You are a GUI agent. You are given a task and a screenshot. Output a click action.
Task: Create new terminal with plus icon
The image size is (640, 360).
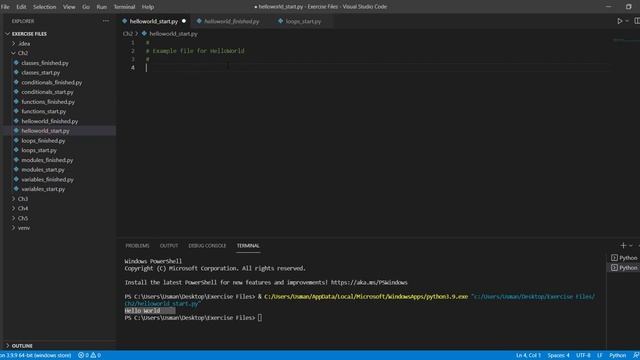623,245
